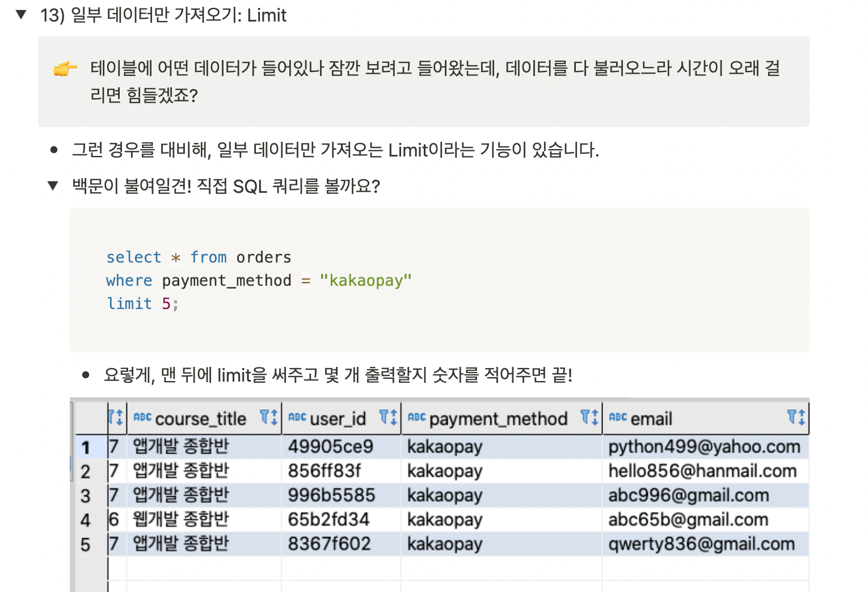Click the 'limit 5;' code line
The height and width of the screenshot is (592, 868).
142,304
